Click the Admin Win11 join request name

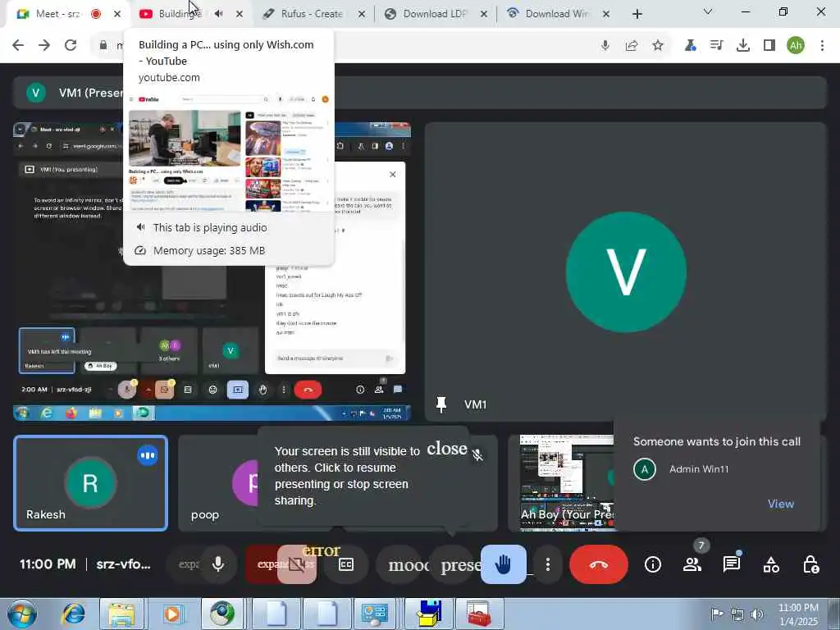[699, 469]
